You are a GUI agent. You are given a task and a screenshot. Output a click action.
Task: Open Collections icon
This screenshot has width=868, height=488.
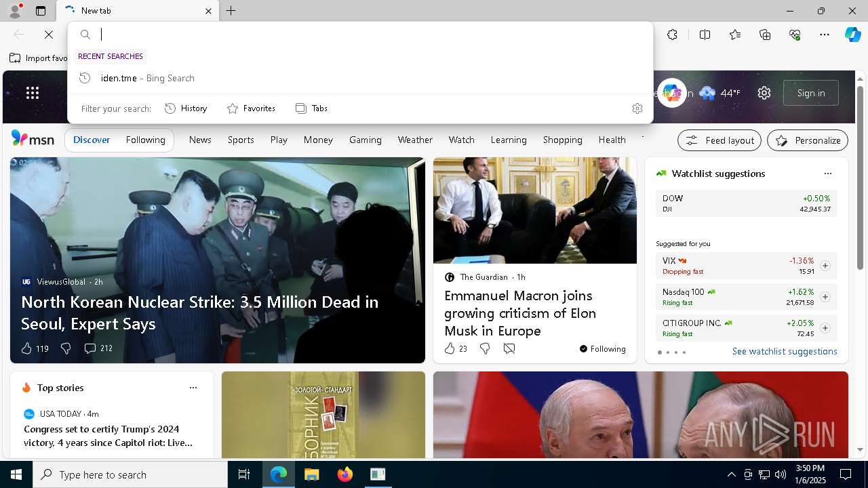pyautogui.click(x=765, y=35)
